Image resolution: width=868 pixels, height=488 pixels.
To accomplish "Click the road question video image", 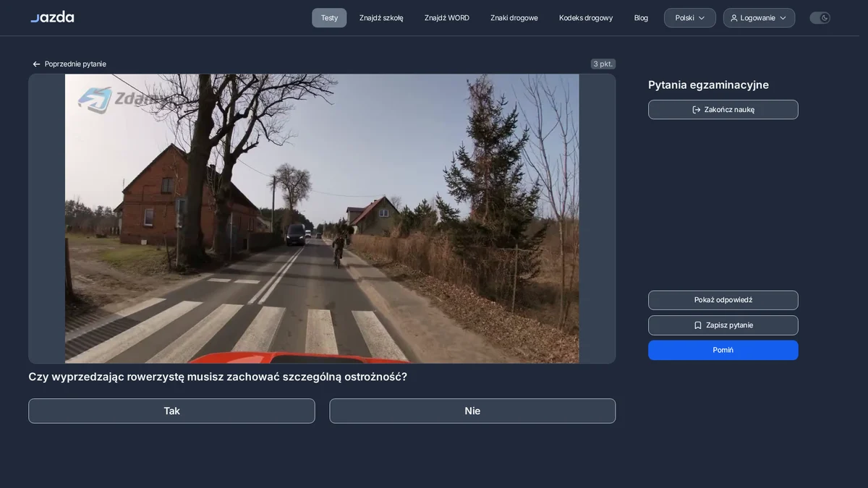I will [x=322, y=218].
